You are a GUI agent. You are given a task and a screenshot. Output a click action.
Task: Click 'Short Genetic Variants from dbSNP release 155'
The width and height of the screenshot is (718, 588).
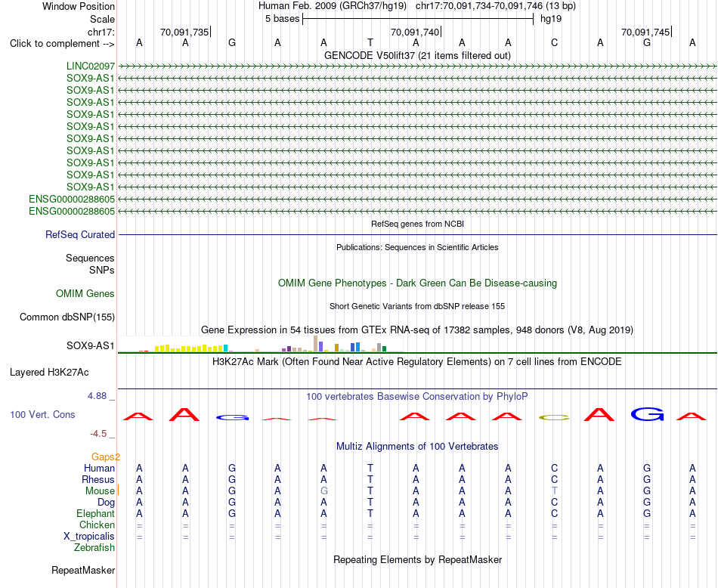[x=417, y=306]
